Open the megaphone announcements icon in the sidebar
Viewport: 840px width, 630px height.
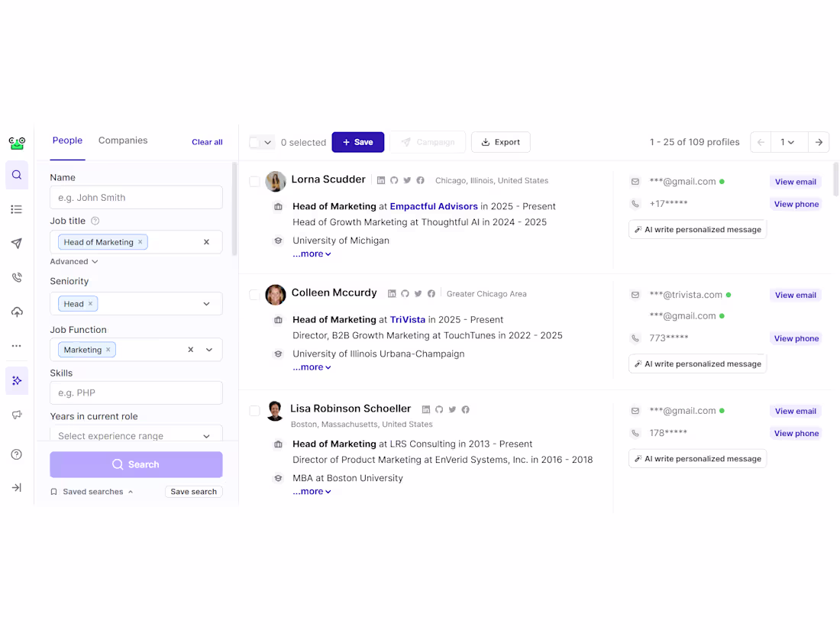[x=17, y=415]
